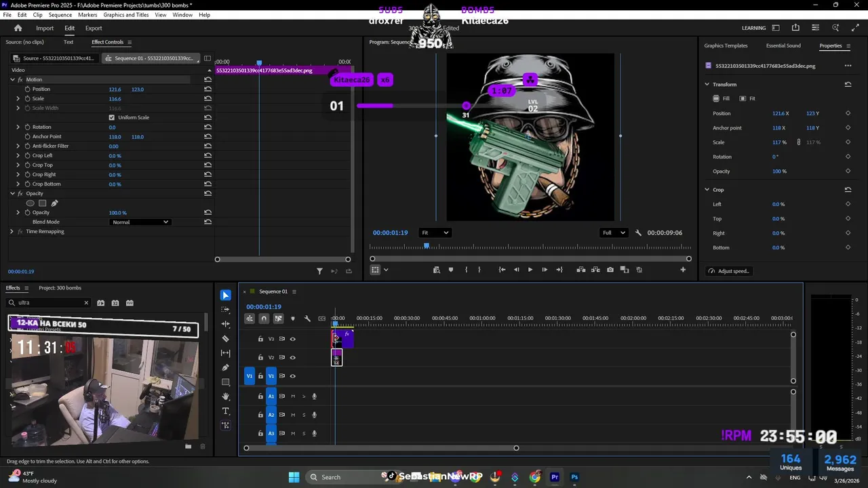Select the Pen tool in the timeline toolbar

coord(226,367)
